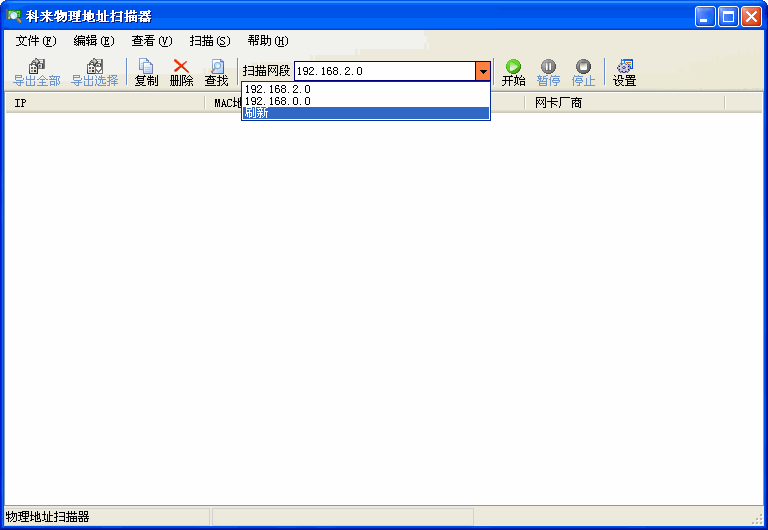Click the 扫描网段 address input field

pyautogui.click(x=385, y=72)
